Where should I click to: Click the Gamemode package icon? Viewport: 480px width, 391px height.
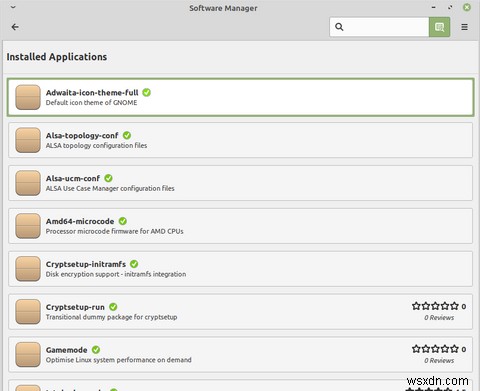tap(28, 355)
